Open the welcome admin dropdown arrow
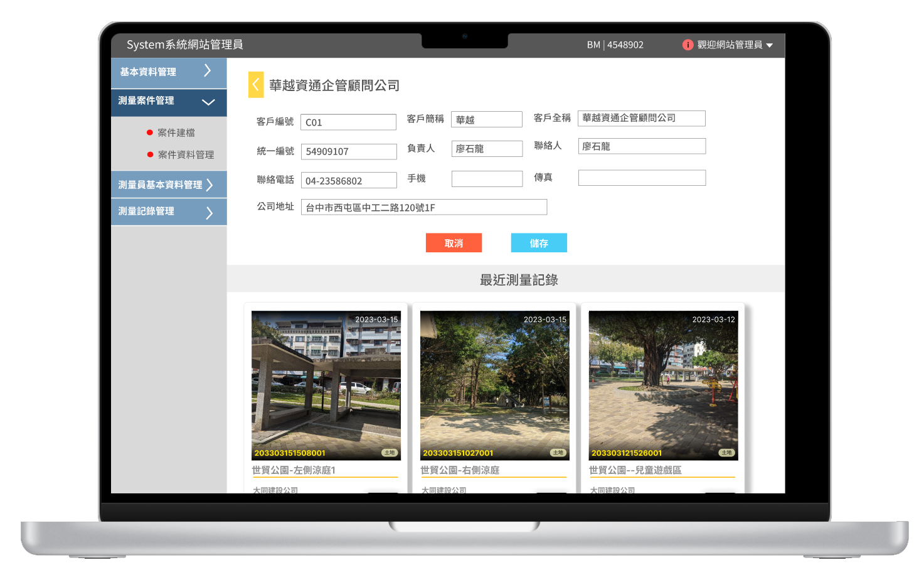Image resolution: width=924 pixels, height=580 pixels. pyautogui.click(x=770, y=45)
